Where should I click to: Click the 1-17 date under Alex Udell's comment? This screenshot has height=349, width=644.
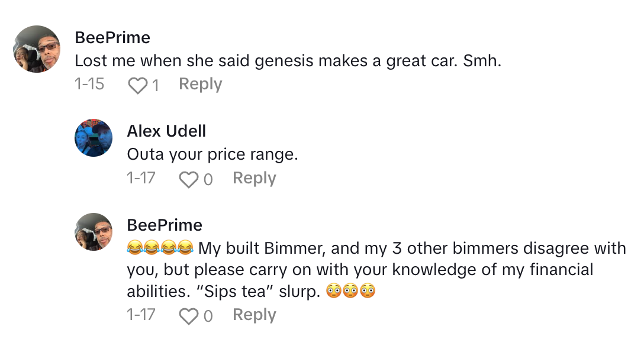tap(141, 178)
